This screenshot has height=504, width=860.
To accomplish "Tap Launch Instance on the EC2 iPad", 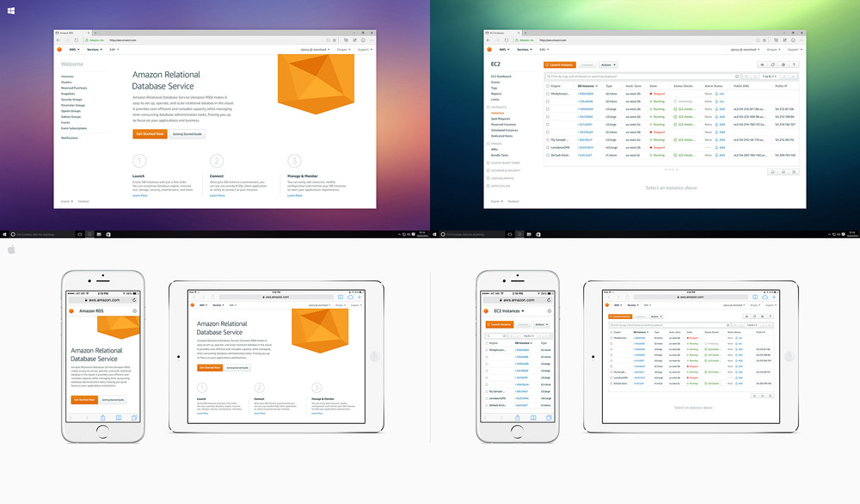I will [620, 317].
